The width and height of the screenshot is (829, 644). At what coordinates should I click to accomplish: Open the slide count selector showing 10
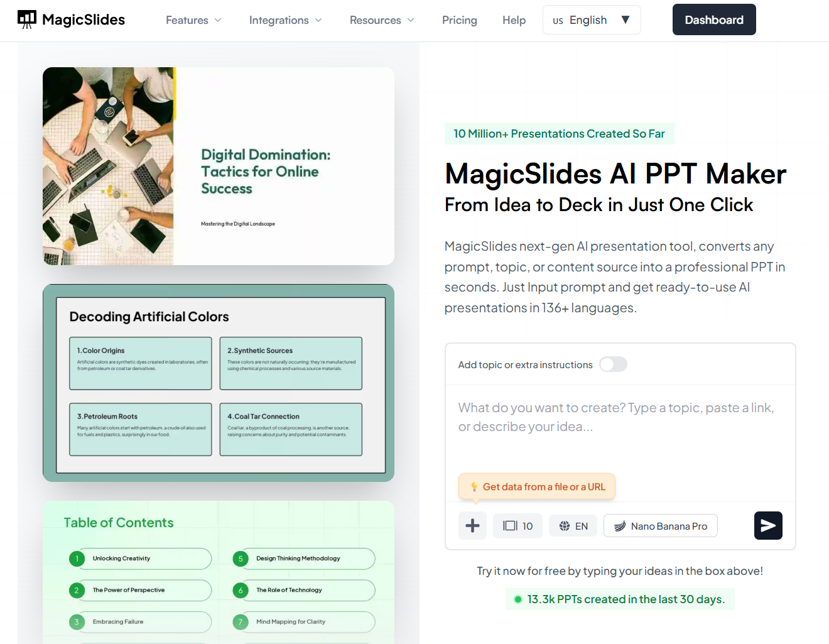517,526
